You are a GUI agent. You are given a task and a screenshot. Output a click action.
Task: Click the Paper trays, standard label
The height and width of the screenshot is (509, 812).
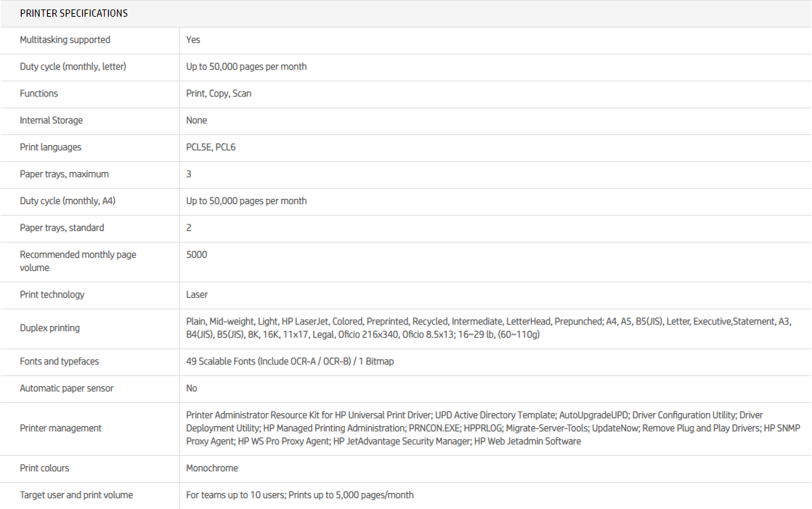tap(62, 228)
